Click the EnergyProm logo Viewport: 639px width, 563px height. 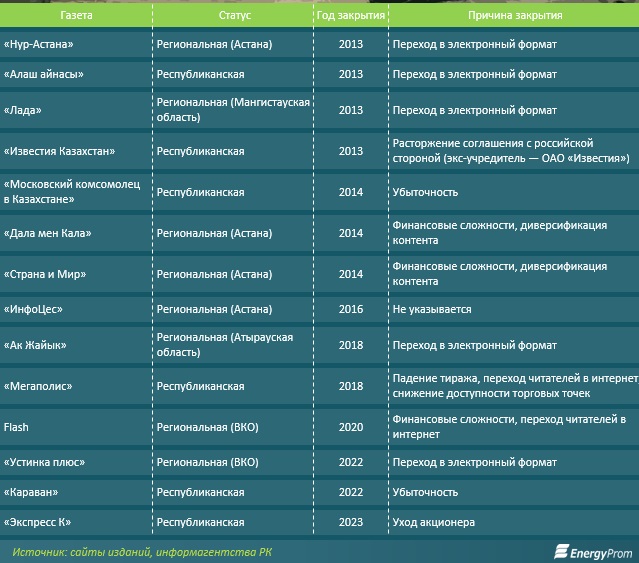[593, 552]
